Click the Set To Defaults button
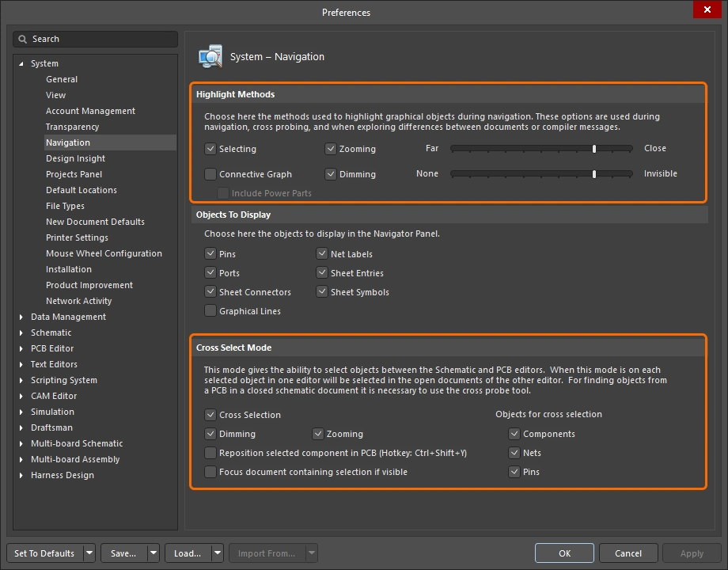The height and width of the screenshot is (570, 728). [44, 553]
